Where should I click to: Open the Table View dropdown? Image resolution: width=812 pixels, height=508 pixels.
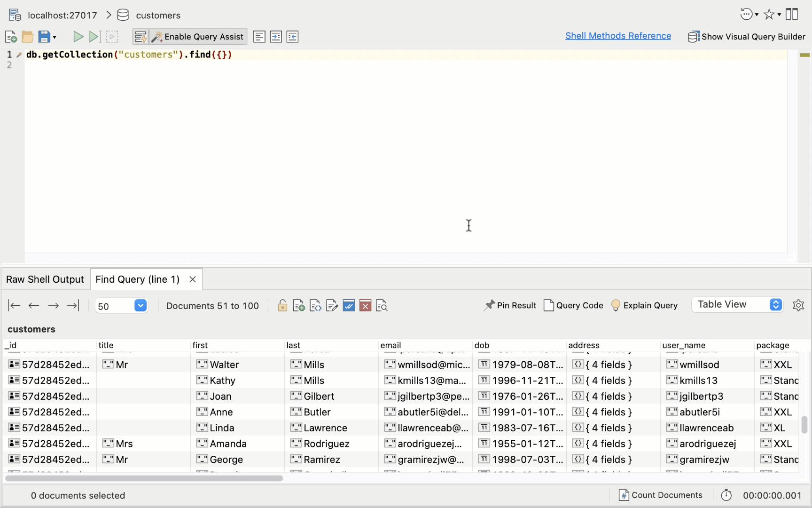tap(737, 304)
